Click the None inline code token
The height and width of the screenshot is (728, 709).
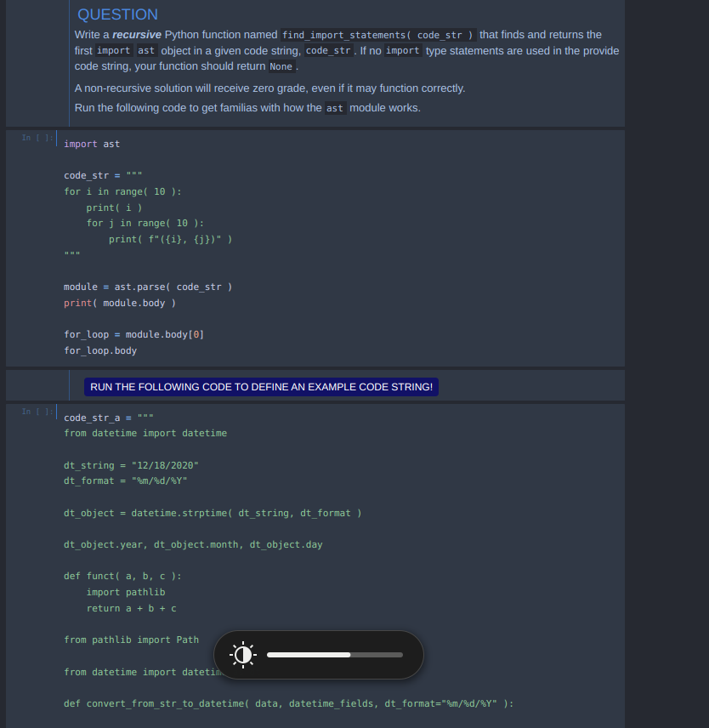[x=281, y=66]
